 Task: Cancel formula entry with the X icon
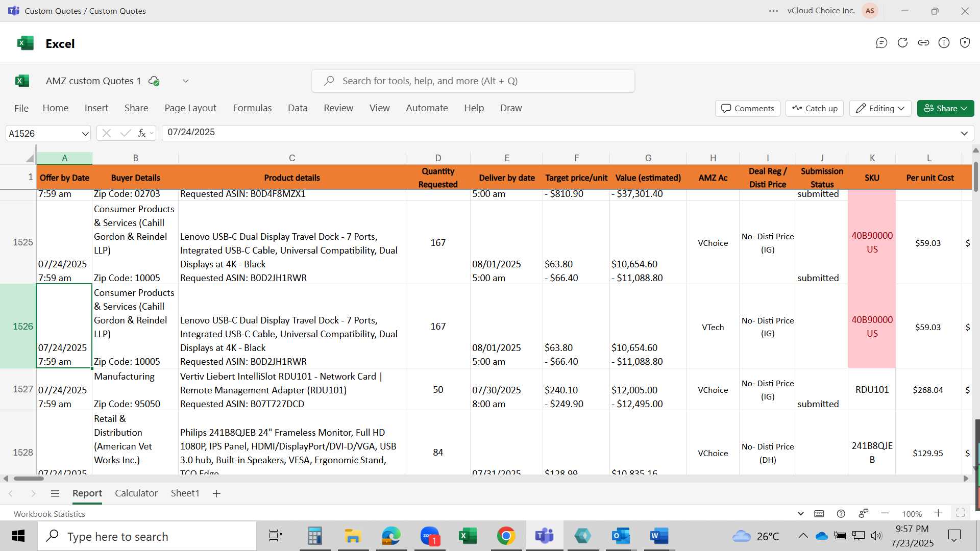tap(106, 133)
